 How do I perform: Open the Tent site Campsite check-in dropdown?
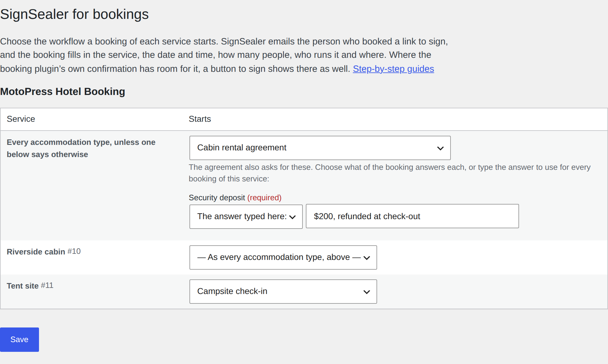coord(283,292)
